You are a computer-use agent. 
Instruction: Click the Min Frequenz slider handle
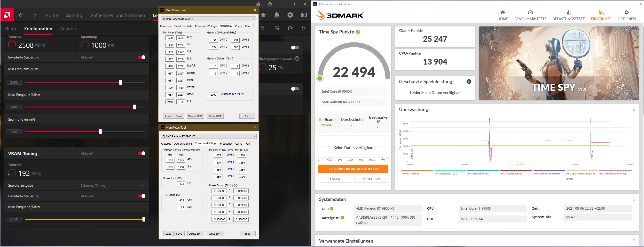pyautogui.click(x=121, y=82)
